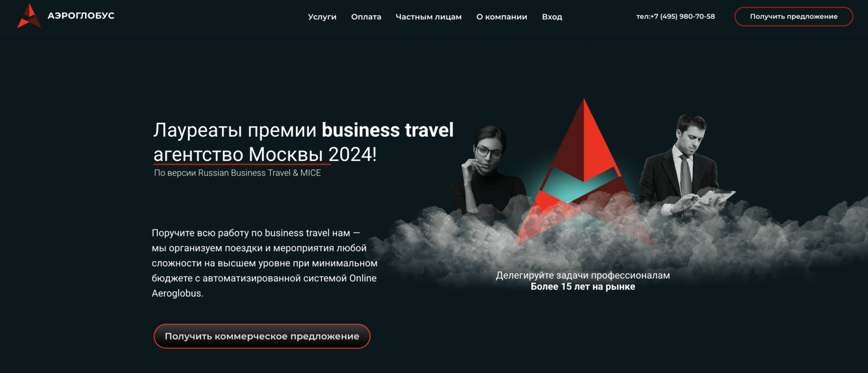
Task: Click the Вход login link
Action: (x=552, y=17)
